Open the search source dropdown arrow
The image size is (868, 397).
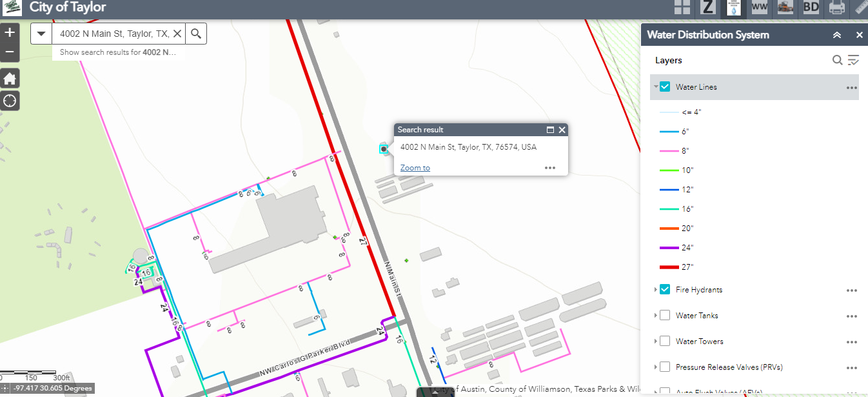41,34
